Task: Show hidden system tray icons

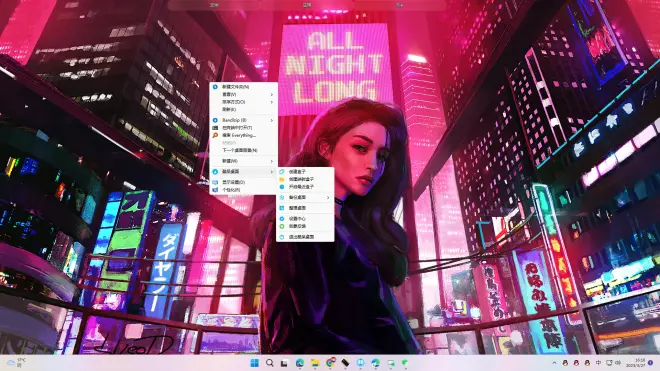Action: coord(554,363)
